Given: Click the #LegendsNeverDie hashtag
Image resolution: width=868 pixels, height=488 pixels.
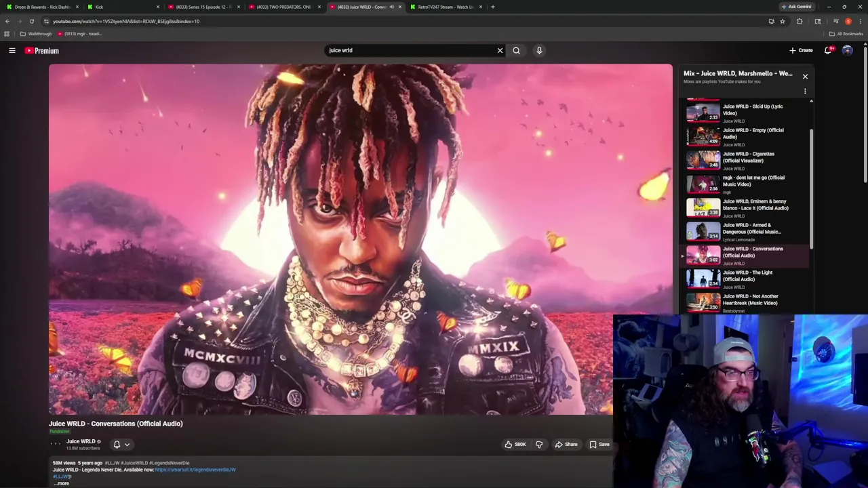Looking at the screenshot, I should (169, 463).
